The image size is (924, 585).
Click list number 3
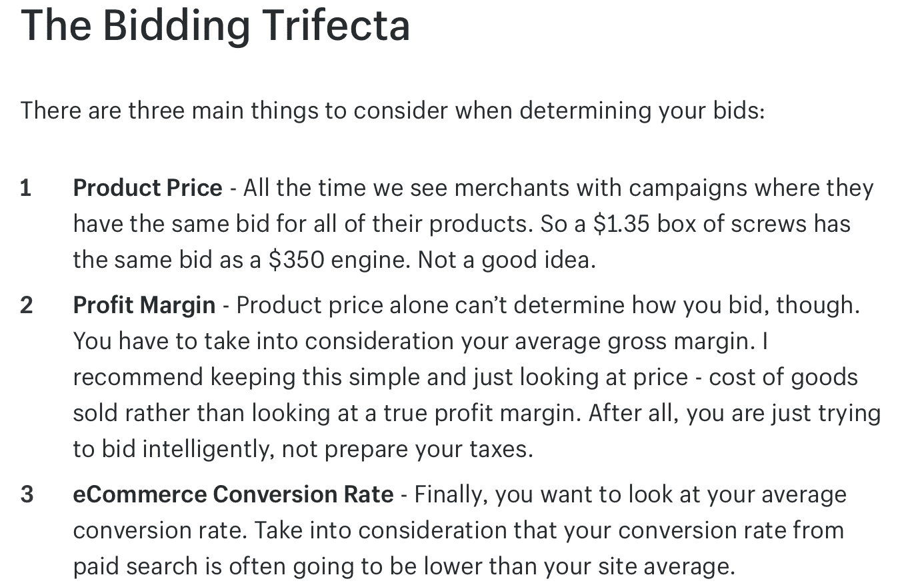(27, 494)
